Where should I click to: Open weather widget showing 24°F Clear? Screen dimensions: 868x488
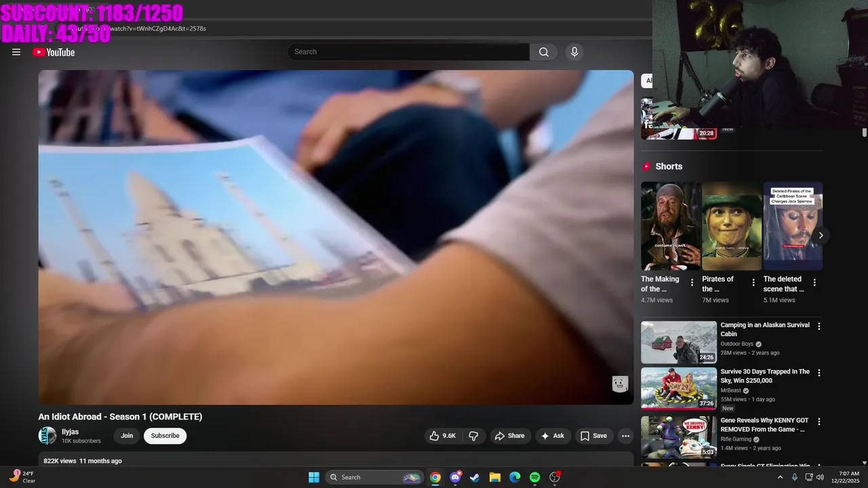(22, 477)
